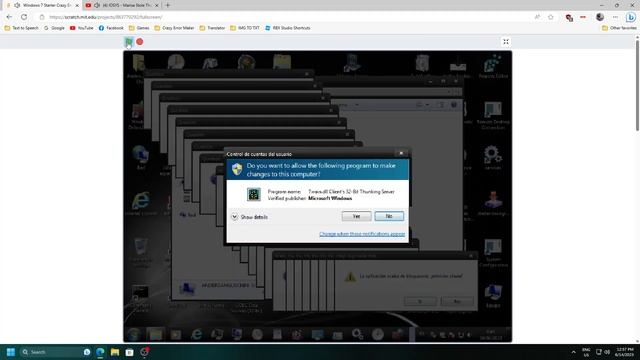Open a new browser tab
The width and height of the screenshot is (640, 360).
pos(168,5)
